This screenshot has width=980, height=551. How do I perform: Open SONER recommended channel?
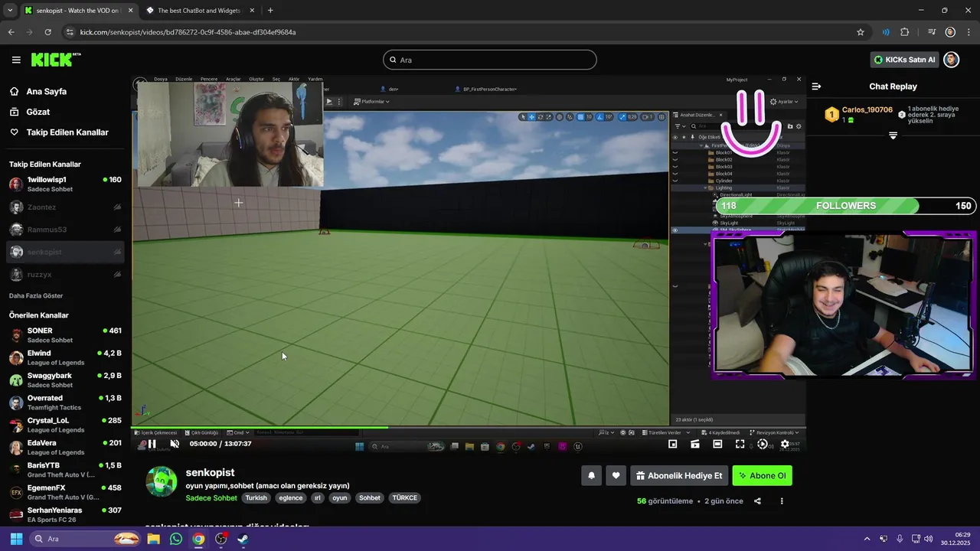[x=65, y=335]
